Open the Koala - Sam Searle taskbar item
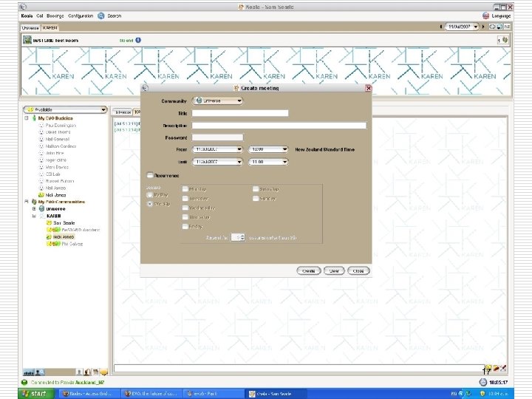This screenshot has height=399, width=532. [275, 394]
